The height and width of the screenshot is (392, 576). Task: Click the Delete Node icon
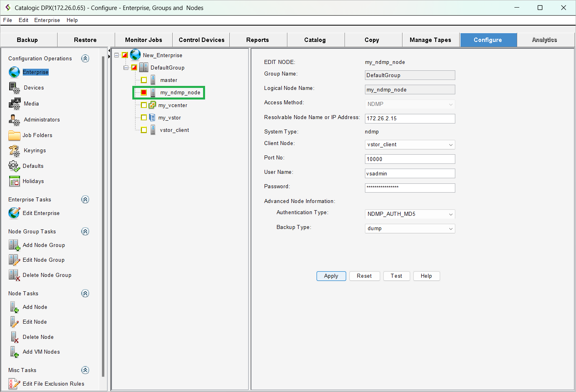point(14,337)
